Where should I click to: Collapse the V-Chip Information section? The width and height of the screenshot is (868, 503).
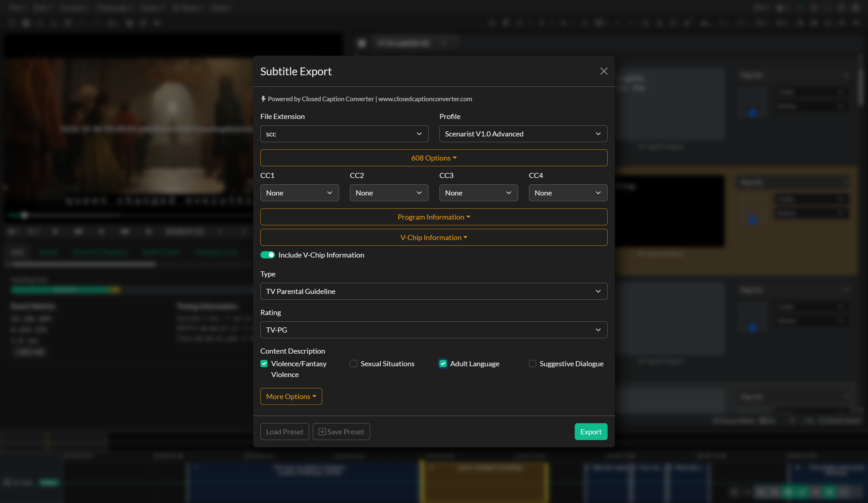click(434, 237)
